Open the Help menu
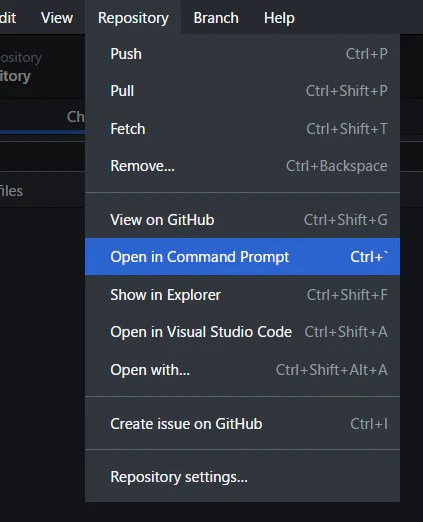The width and height of the screenshot is (423, 522). pos(279,18)
